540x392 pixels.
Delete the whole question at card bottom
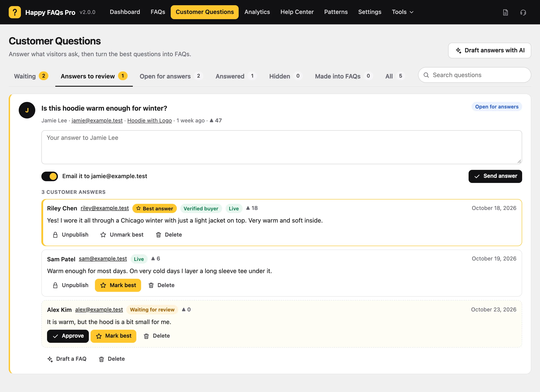[x=112, y=359]
